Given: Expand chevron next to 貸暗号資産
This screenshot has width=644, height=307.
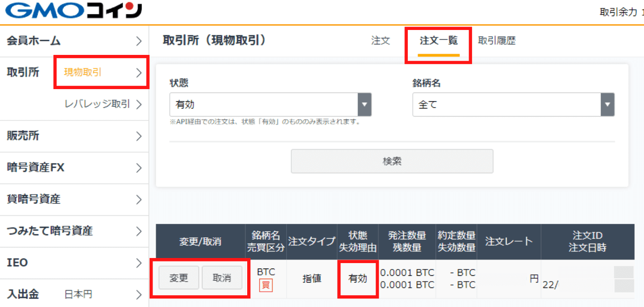Looking at the screenshot, I should tap(139, 199).
